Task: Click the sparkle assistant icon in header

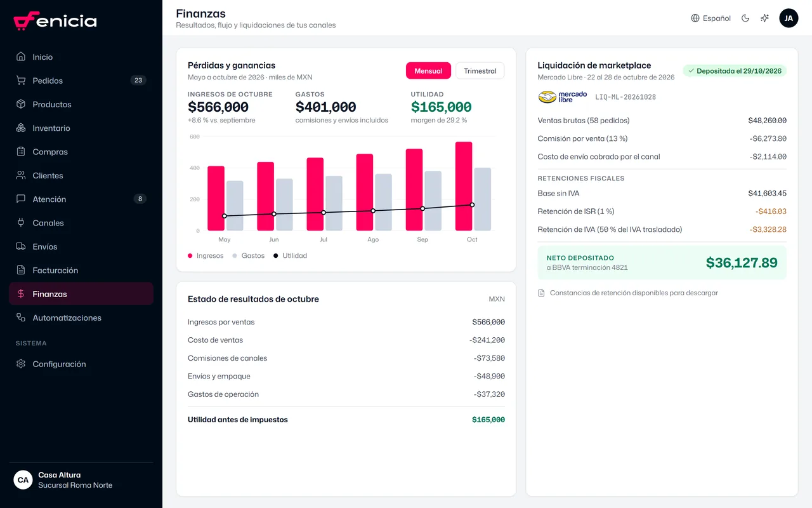Action: tap(765, 18)
